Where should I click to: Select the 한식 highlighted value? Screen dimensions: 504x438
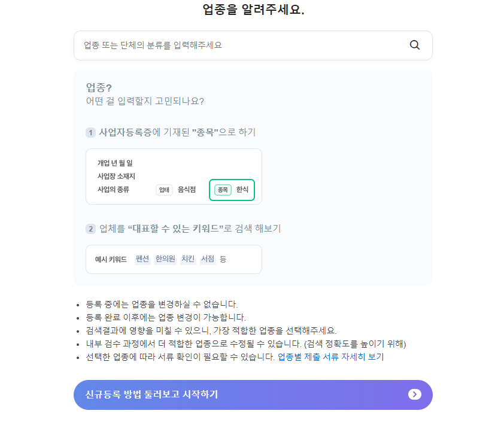click(x=242, y=189)
